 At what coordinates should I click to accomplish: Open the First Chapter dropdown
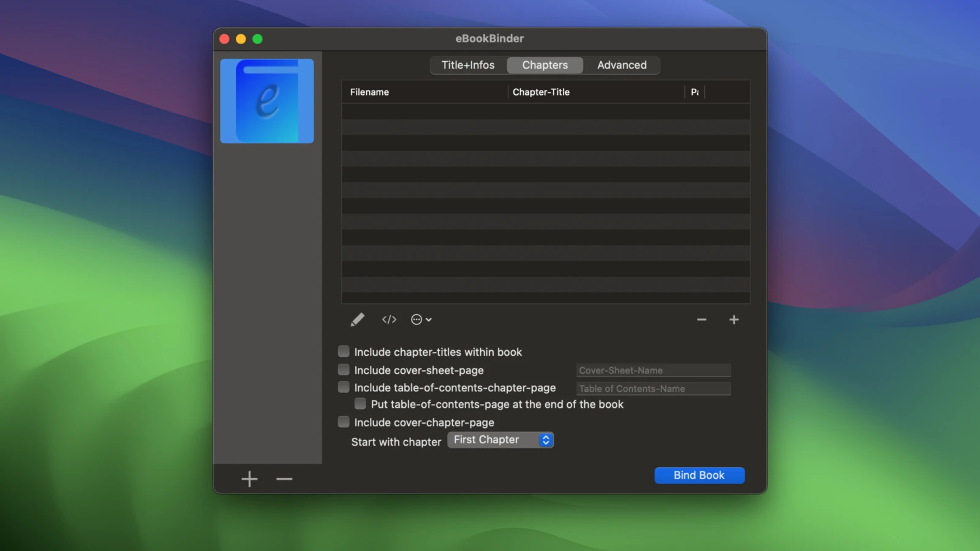tap(500, 440)
